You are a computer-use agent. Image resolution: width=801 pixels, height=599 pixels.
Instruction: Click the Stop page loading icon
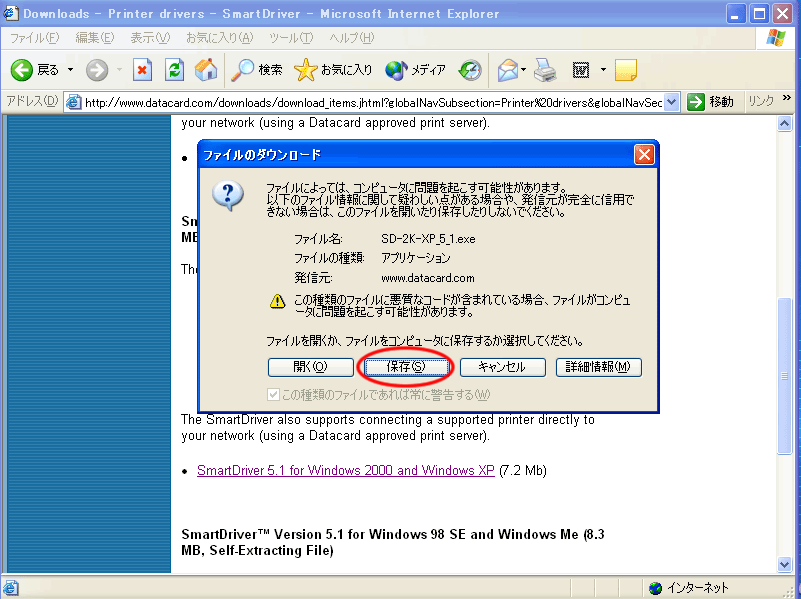(143, 70)
